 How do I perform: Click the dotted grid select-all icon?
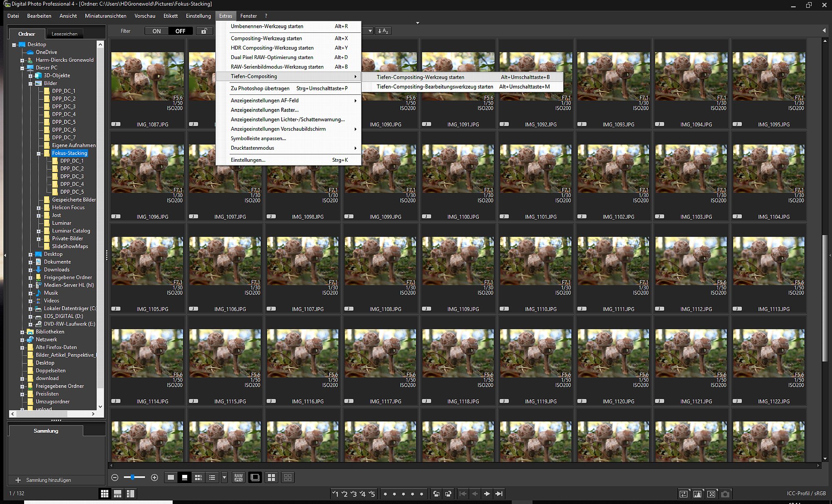click(x=288, y=477)
